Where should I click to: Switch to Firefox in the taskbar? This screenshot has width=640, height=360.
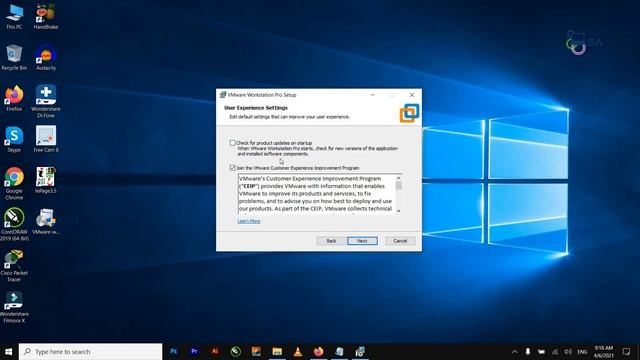(x=319, y=351)
